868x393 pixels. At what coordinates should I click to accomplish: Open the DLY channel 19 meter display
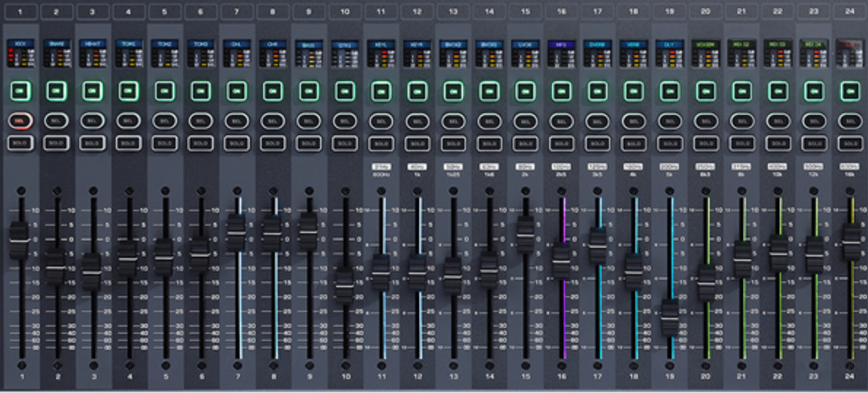pyautogui.click(x=669, y=53)
